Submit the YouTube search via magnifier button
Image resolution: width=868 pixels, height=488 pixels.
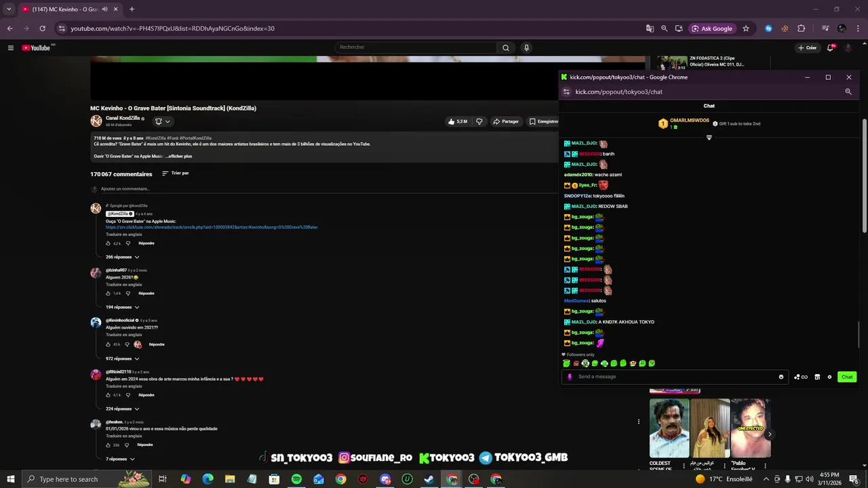pyautogui.click(x=505, y=47)
